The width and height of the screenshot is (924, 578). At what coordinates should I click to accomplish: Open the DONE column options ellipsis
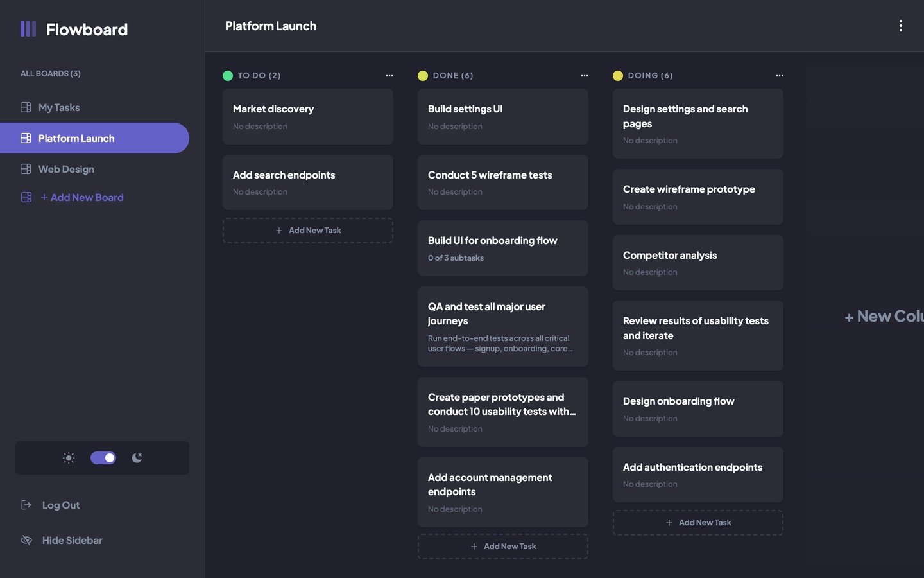click(585, 76)
